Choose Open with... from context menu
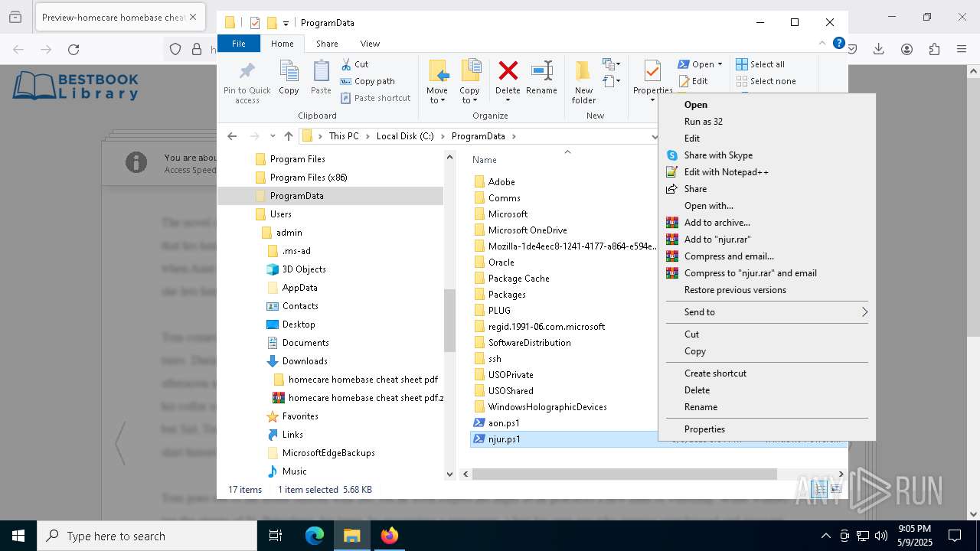This screenshot has height=551, width=980. [708, 206]
